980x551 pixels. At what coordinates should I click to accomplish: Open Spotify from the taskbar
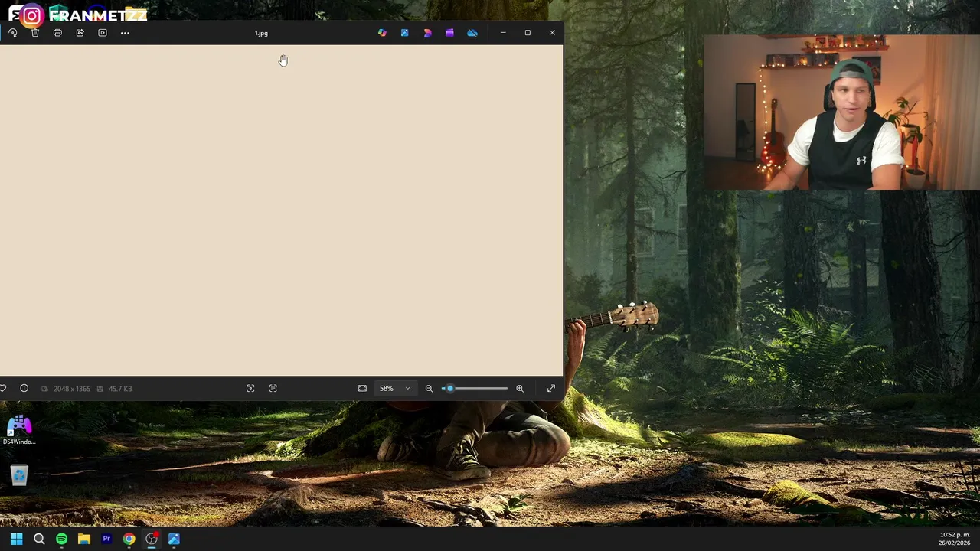point(61,539)
